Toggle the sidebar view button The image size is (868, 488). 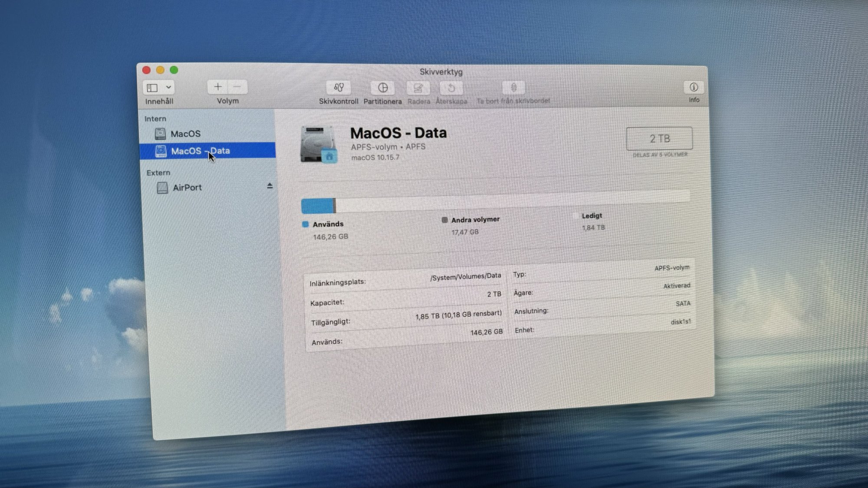[x=152, y=88]
